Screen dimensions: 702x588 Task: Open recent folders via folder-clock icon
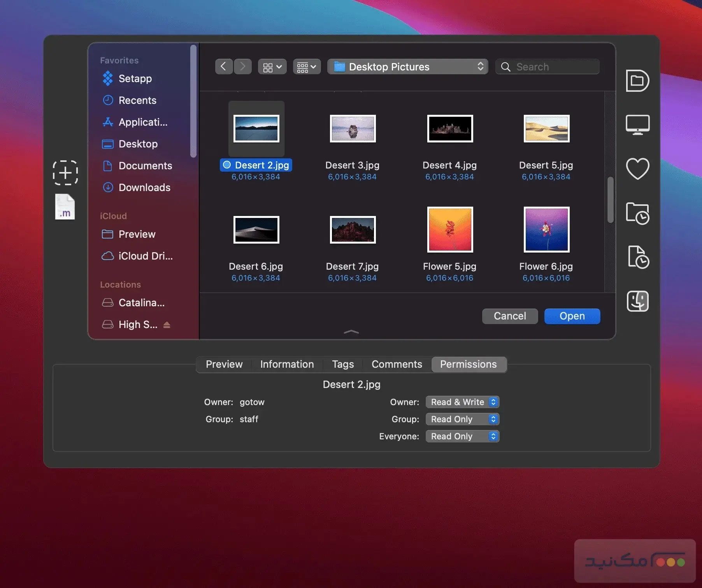click(x=638, y=213)
